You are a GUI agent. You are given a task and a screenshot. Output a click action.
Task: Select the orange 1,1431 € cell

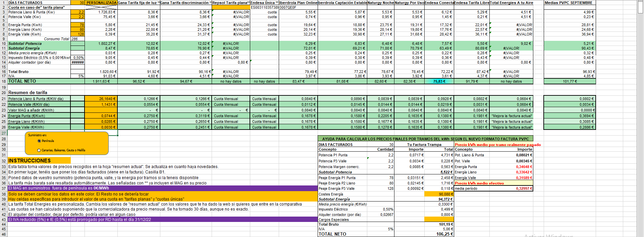pyautogui.click(x=101, y=104)
